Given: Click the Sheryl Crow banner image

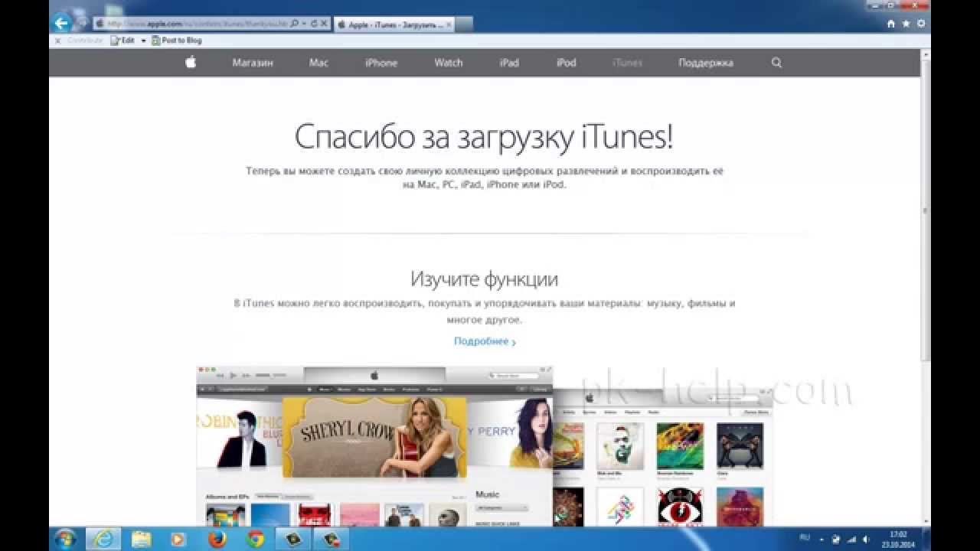Looking at the screenshot, I should 374,437.
